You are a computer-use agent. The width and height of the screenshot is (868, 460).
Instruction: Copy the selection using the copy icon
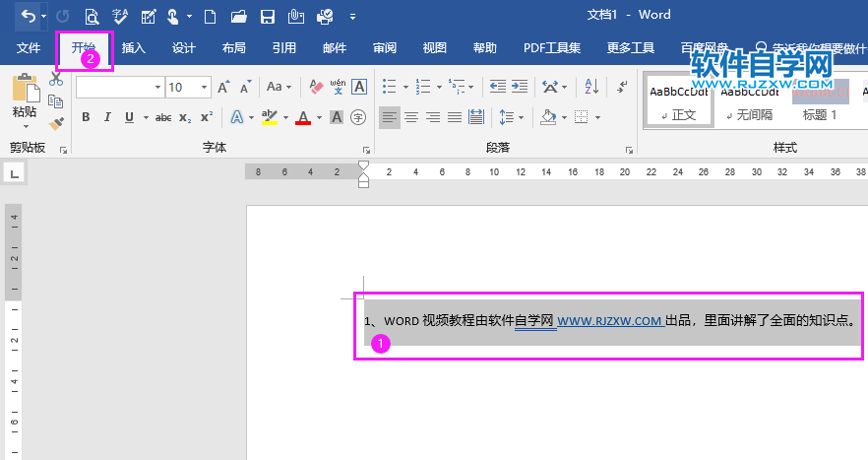click(56, 101)
